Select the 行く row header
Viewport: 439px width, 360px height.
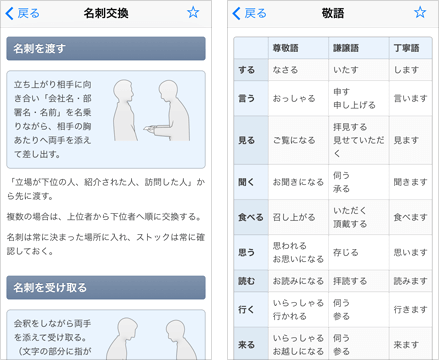(251, 310)
